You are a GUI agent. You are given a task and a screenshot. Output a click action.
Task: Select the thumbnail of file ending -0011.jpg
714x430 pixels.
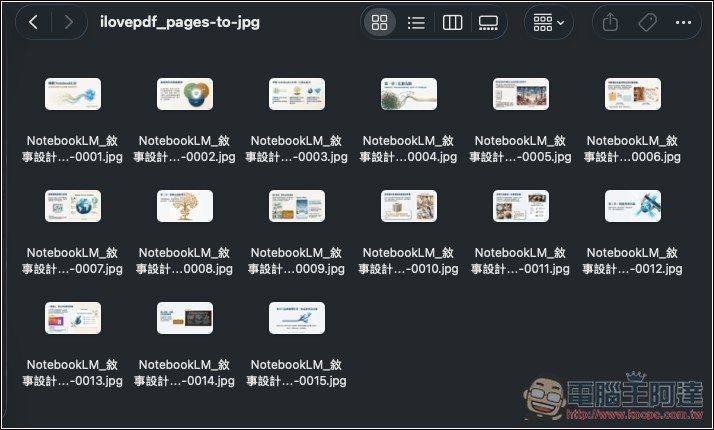coord(521,206)
